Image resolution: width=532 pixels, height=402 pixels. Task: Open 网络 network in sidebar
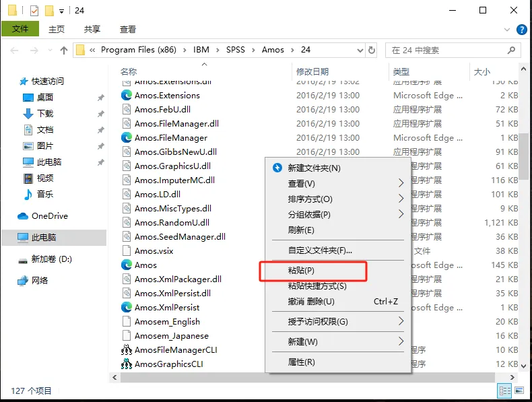coord(40,281)
